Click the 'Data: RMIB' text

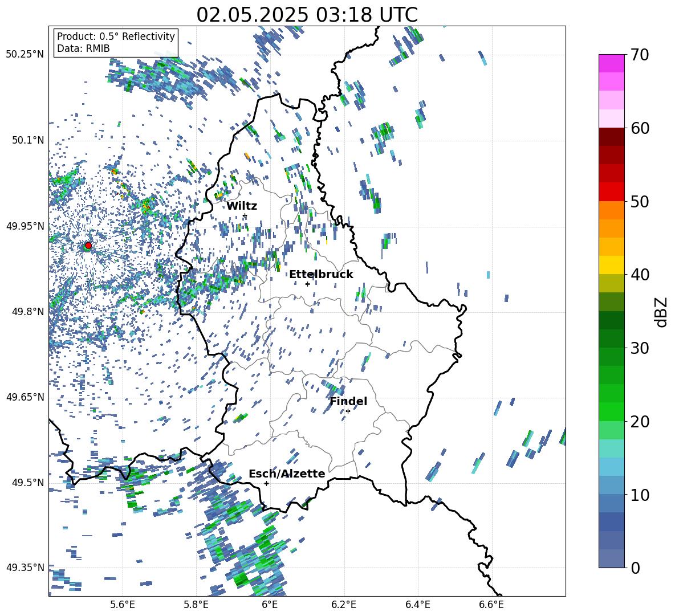[83, 48]
